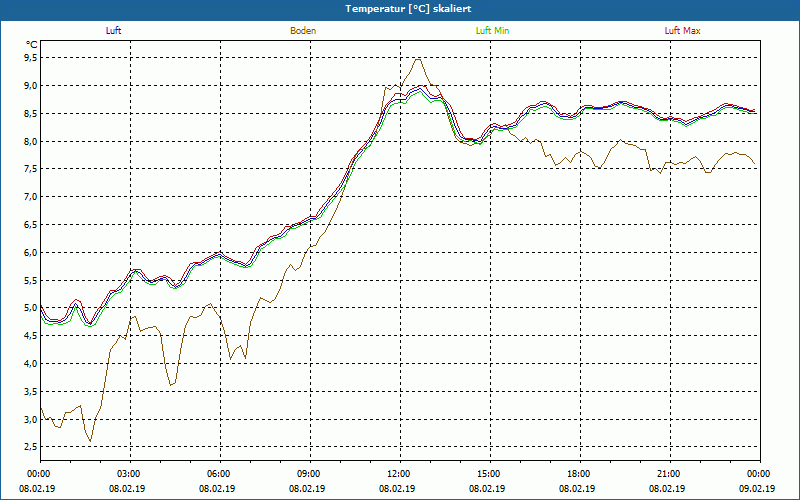Click the red 'Luft Max' legend label
The width and height of the screenshot is (800, 500).
click(x=682, y=31)
